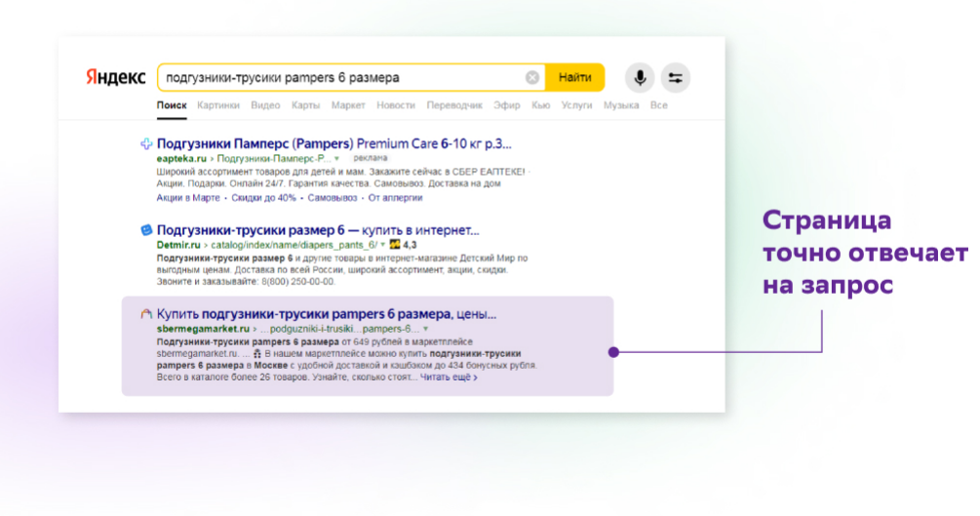Open the Эфир tab
The height and width of the screenshot is (516, 980).
click(507, 105)
